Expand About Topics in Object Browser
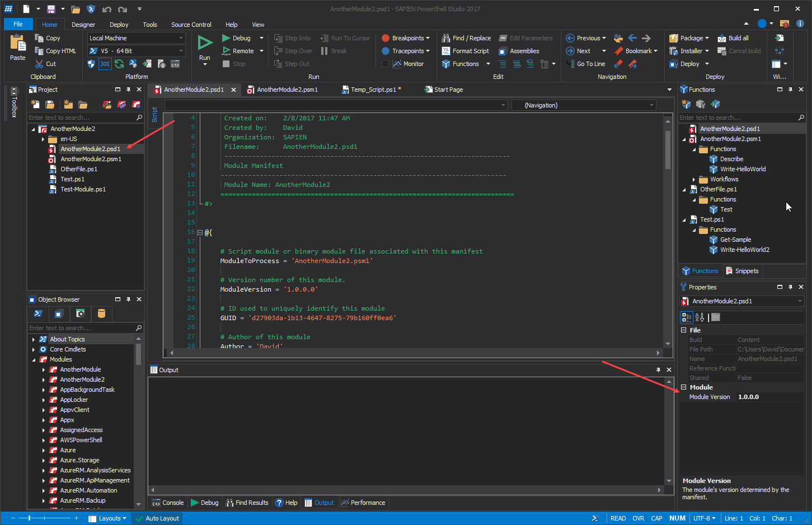The width and height of the screenshot is (812, 525). tap(34, 339)
